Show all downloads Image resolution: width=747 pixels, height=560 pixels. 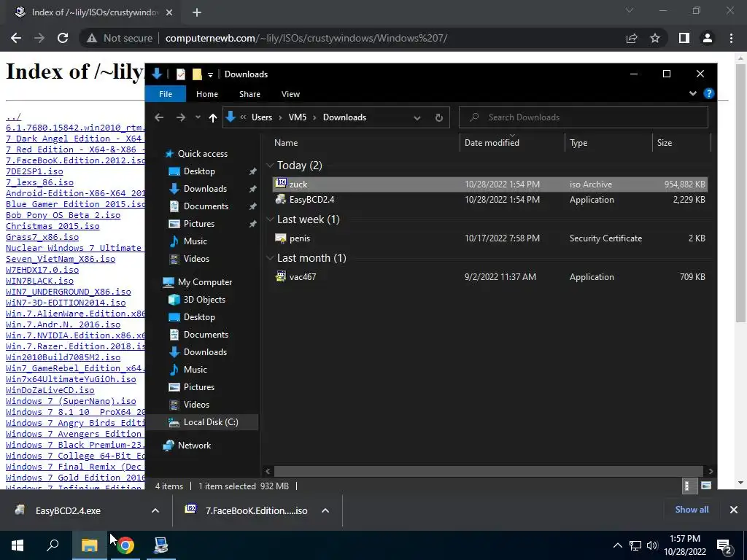692,510
